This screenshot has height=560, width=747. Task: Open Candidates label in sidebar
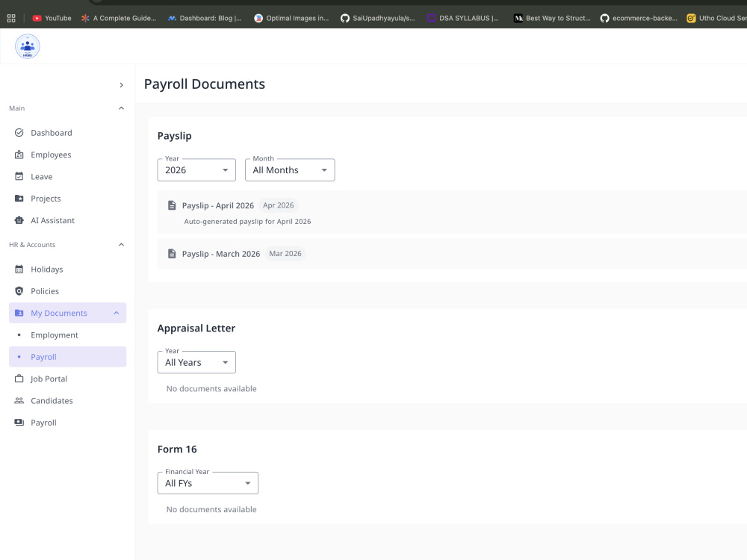pyautogui.click(x=52, y=400)
